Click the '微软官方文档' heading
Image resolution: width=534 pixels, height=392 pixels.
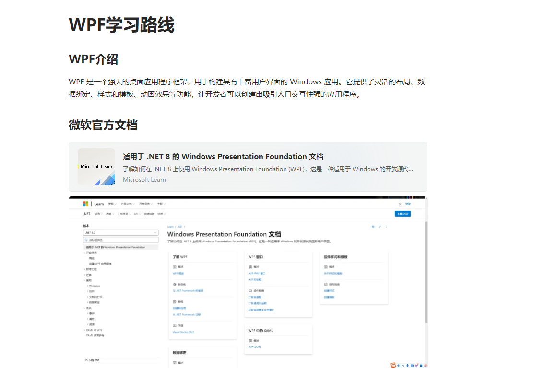(103, 125)
